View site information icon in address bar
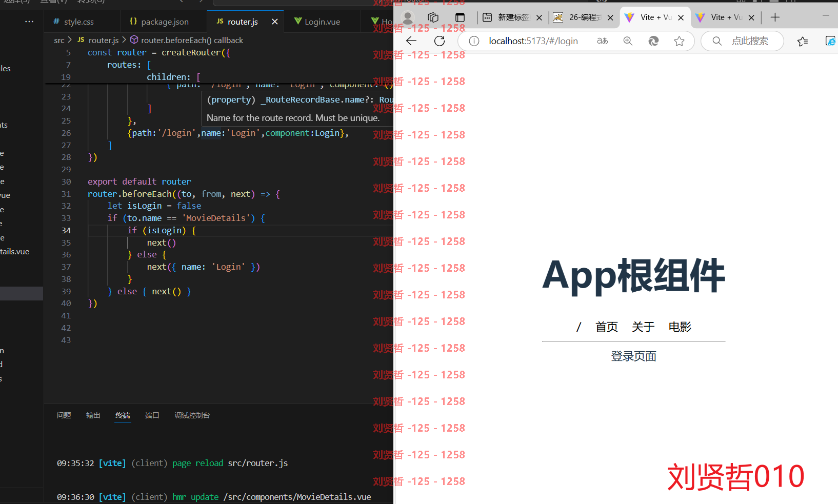The image size is (838, 504). [474, 41]
